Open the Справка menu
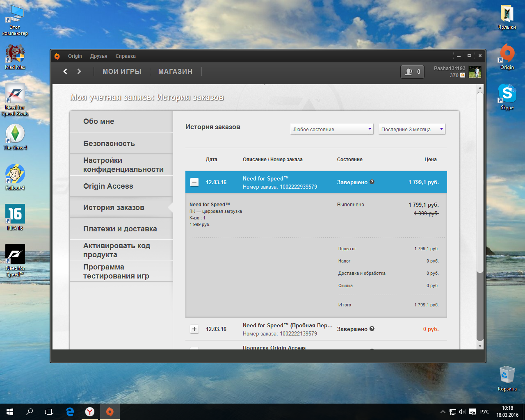The width and height of the screenshot is (525, 420). pyautogui.click(x=126, y=56)
